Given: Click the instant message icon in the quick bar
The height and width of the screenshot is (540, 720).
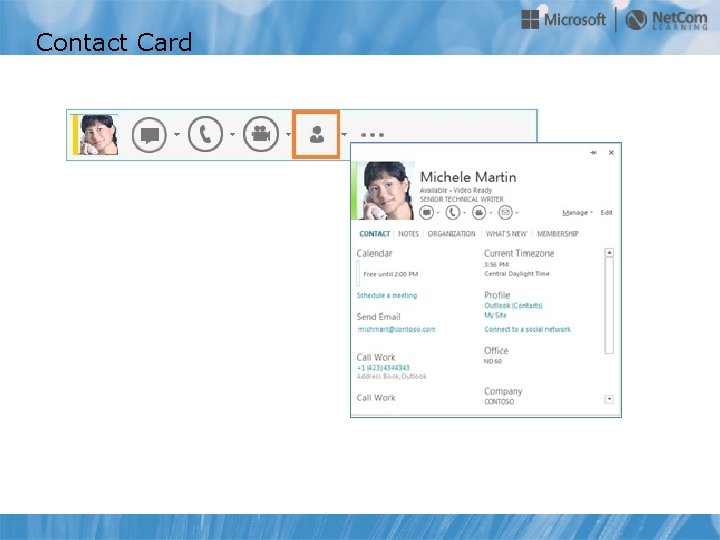Looking at the screenshot, I should pos(149,135).
